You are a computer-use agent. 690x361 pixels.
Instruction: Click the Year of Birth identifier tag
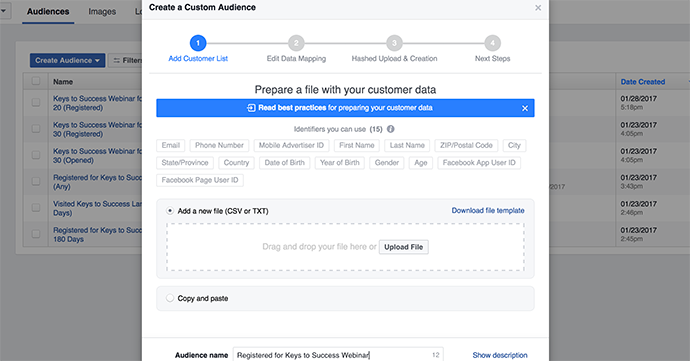(340, 163)
